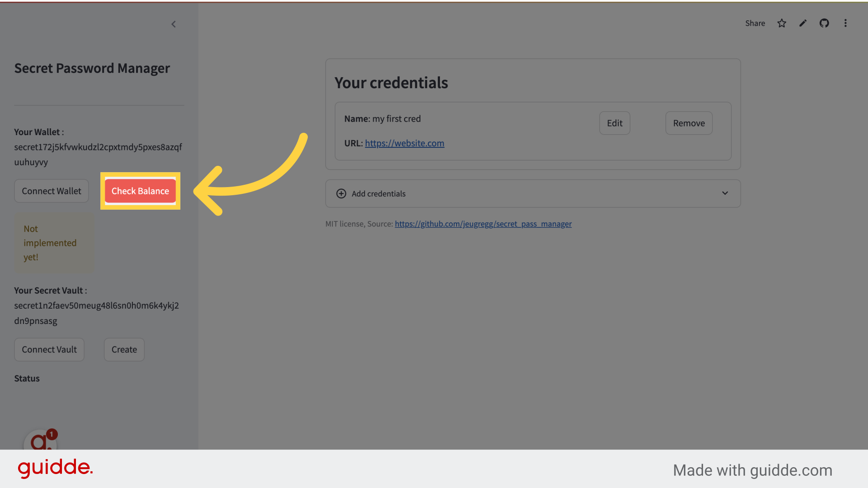Open the three-dot overflow menu
Screen dimensions: 868x488
[x=845, y=23]
